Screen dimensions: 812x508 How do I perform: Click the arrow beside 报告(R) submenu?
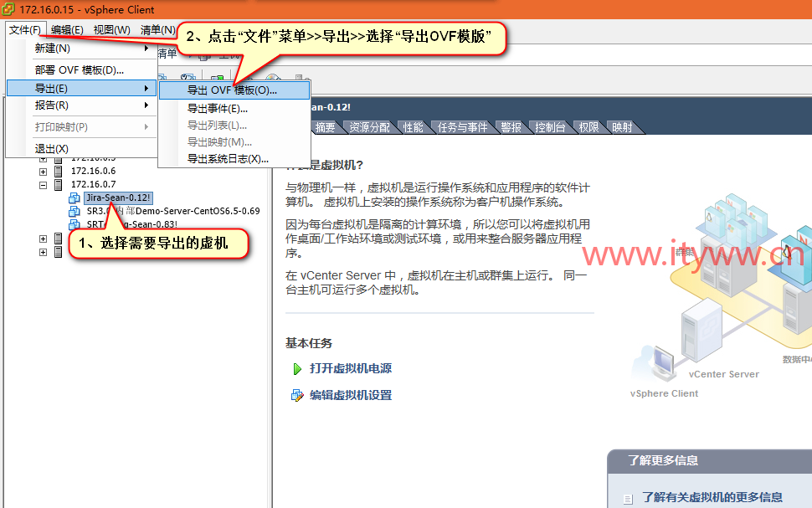pyautogui.click(x=146, y=105)
